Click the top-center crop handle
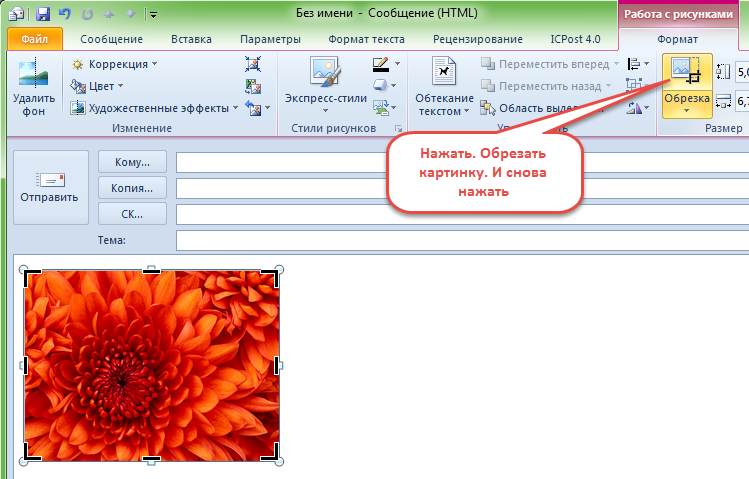Viewport: 749px width, 479px height. tap(151, 271)
